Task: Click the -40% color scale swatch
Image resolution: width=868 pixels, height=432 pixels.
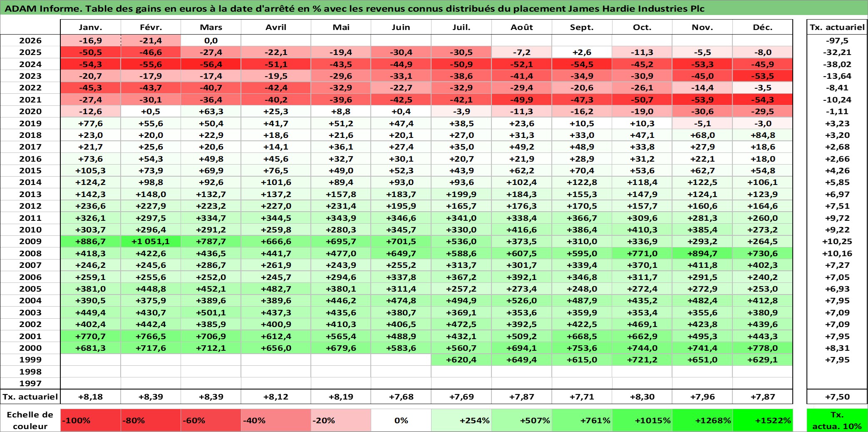Action: point(276,420)
